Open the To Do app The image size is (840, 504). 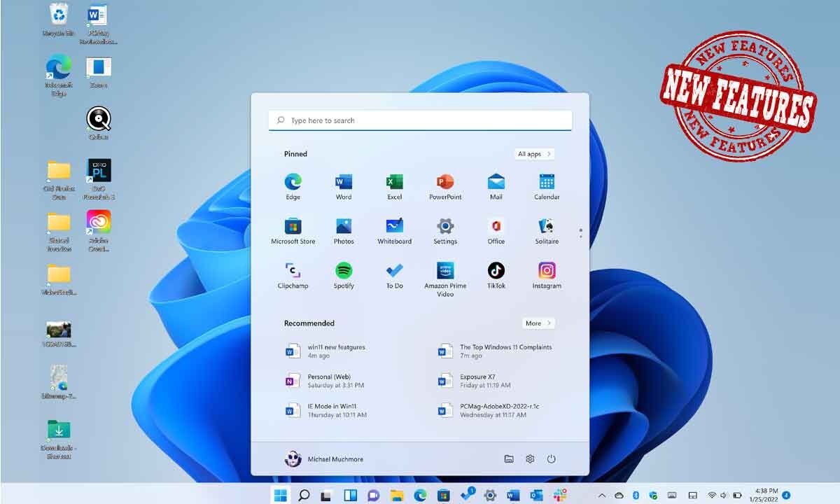click(x=394, y=276)
